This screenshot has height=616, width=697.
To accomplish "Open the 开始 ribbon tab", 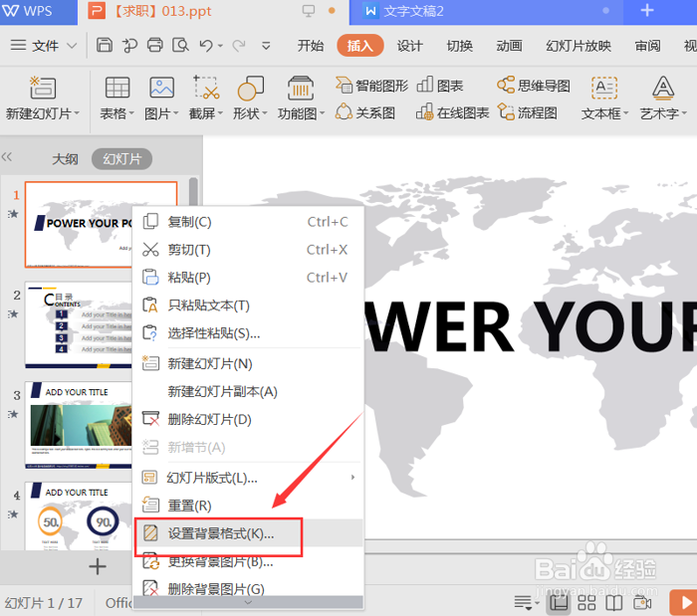I will [x=311, y=46].
